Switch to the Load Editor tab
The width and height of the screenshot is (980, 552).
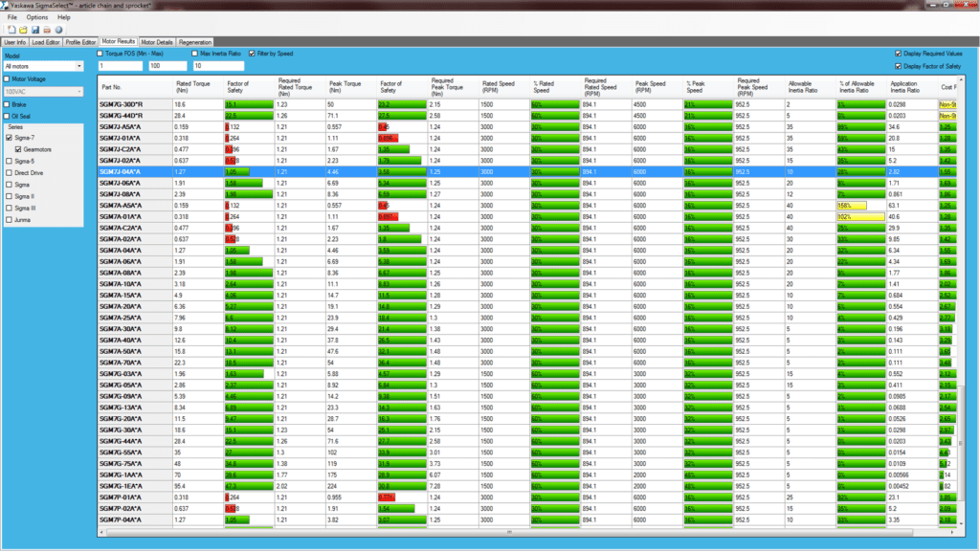tap(46, 42)
